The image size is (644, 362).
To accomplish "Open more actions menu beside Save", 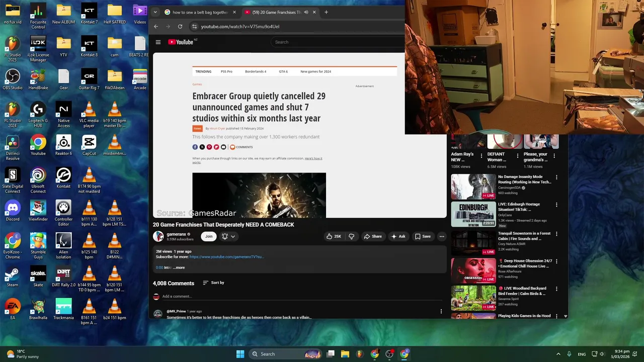I will (442, 236).
